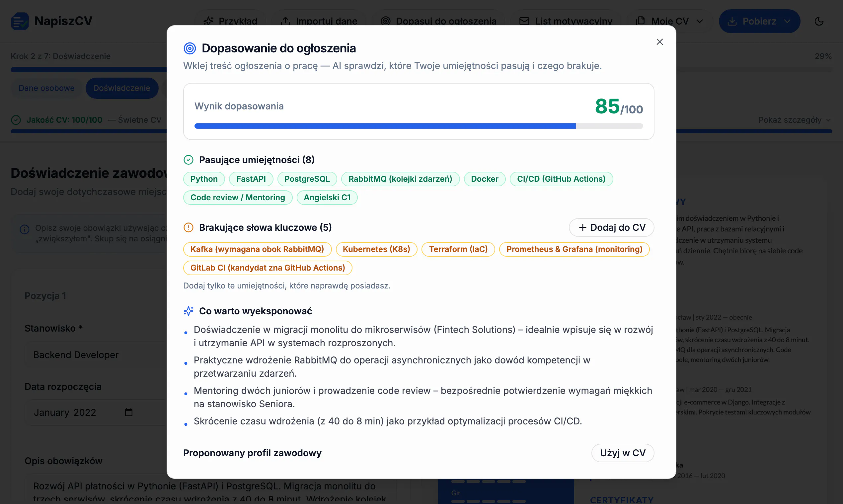The height and width of the screenshot is (504, 843).
Task: Click the Prometheus & Grafana keyword tag
Action: [x=574, y=249]
